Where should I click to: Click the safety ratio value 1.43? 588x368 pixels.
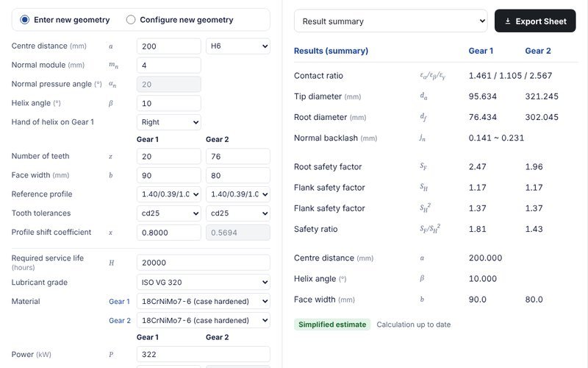pyautogui.click(x=534, y=229)
